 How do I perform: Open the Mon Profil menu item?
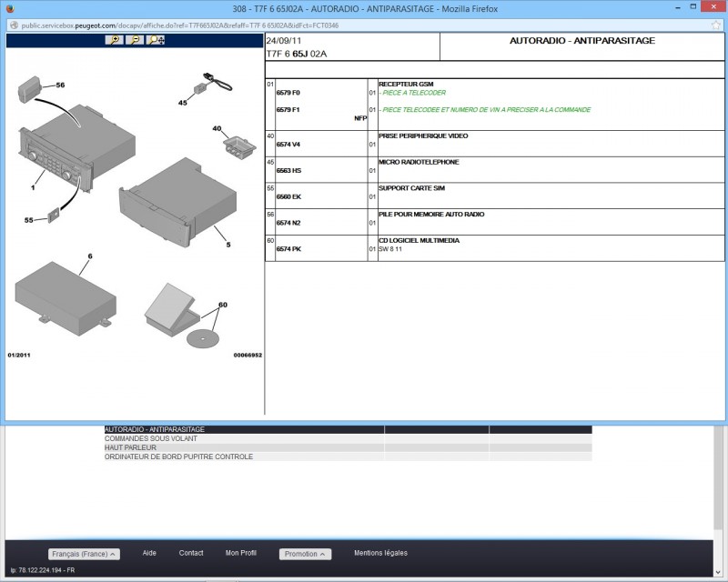(x=241, y=553)
